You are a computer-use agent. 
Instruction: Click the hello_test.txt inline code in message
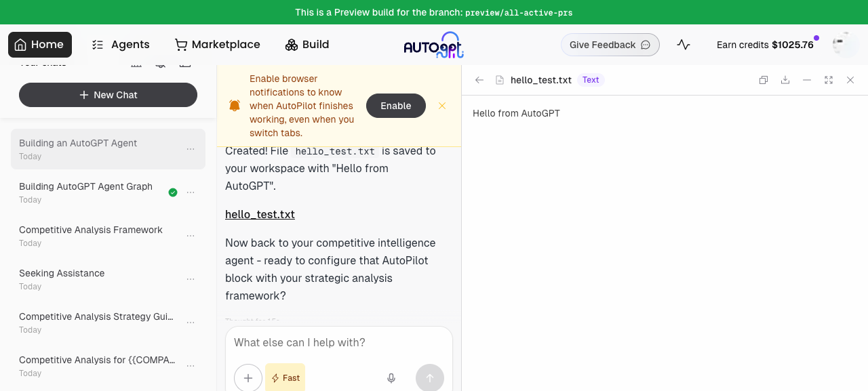(x=335, y=151)
